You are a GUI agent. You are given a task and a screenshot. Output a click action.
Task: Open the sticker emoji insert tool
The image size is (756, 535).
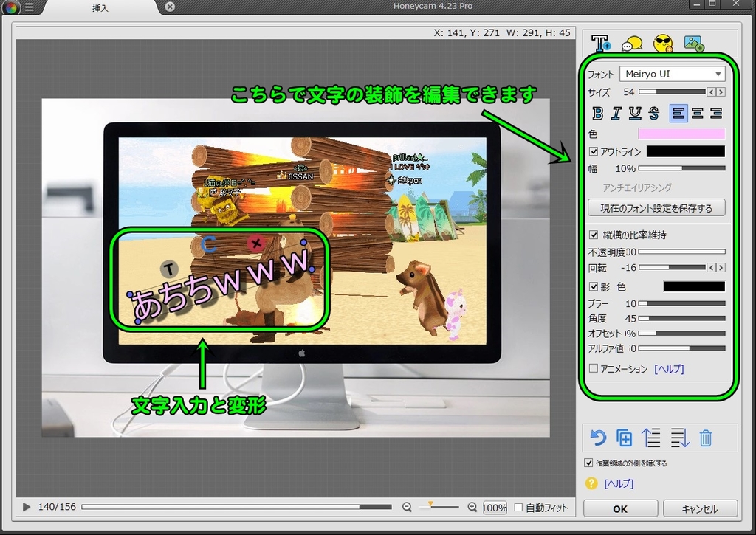pos(663,44)
